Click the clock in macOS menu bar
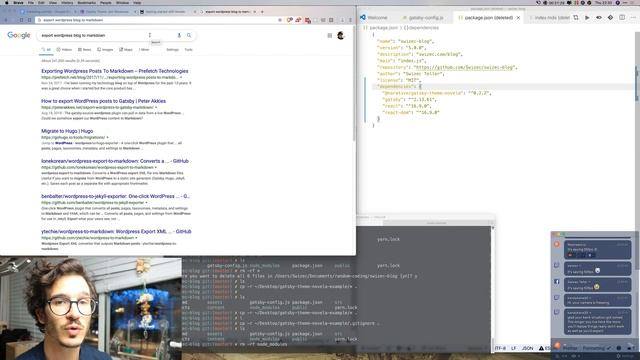The height and width of the screenshot is (360, 640). click(x=603, y=3)
